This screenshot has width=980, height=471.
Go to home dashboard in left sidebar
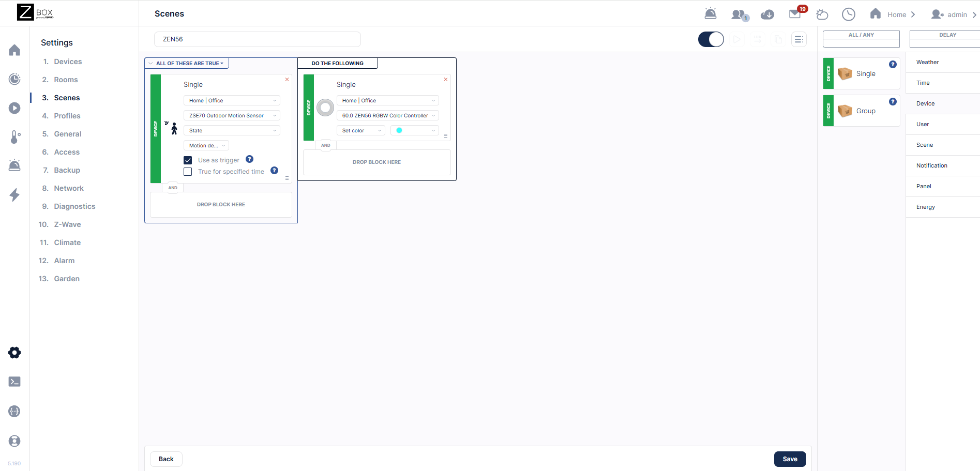[x=14, y=50]
